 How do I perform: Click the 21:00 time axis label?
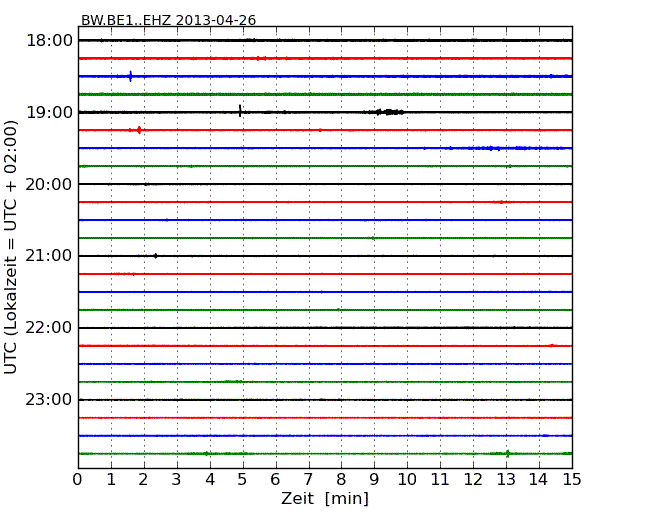pyautogui.click(x=49, y=256)
